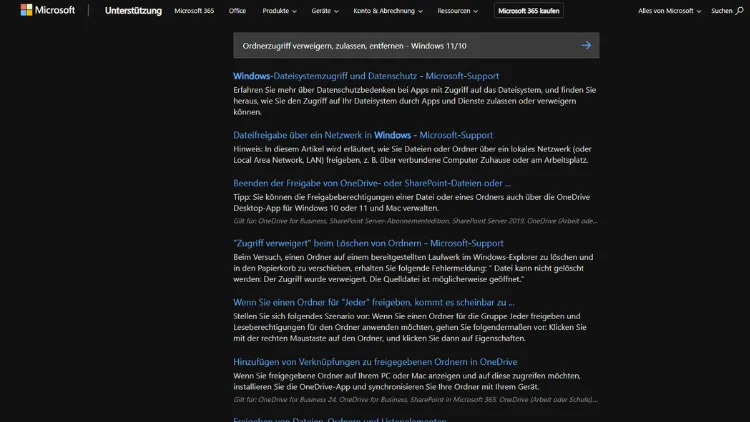
Task: Open the Unterstützung home link
Action: pos(133,11)
